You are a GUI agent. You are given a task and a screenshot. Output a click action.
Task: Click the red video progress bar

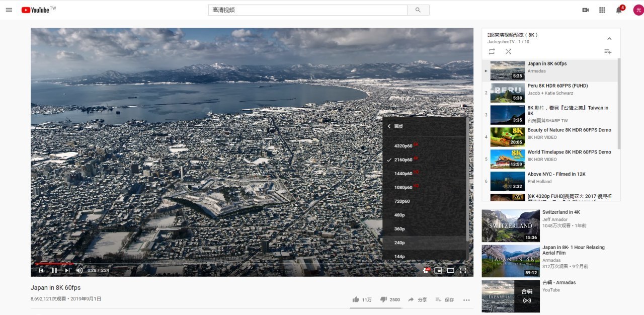coord(53,263)
